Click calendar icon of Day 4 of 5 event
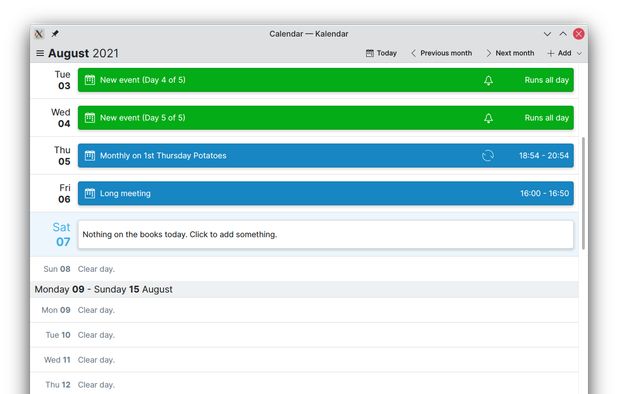 click(x=90, y=80)
